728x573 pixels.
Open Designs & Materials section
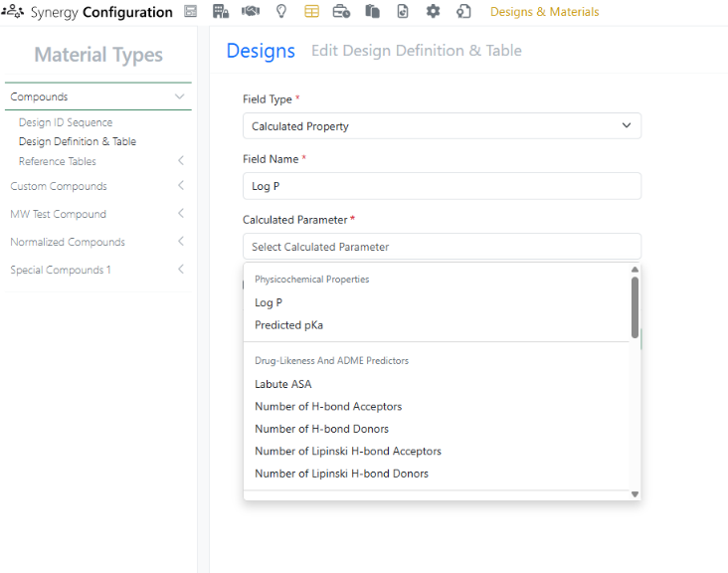point(544,12)
